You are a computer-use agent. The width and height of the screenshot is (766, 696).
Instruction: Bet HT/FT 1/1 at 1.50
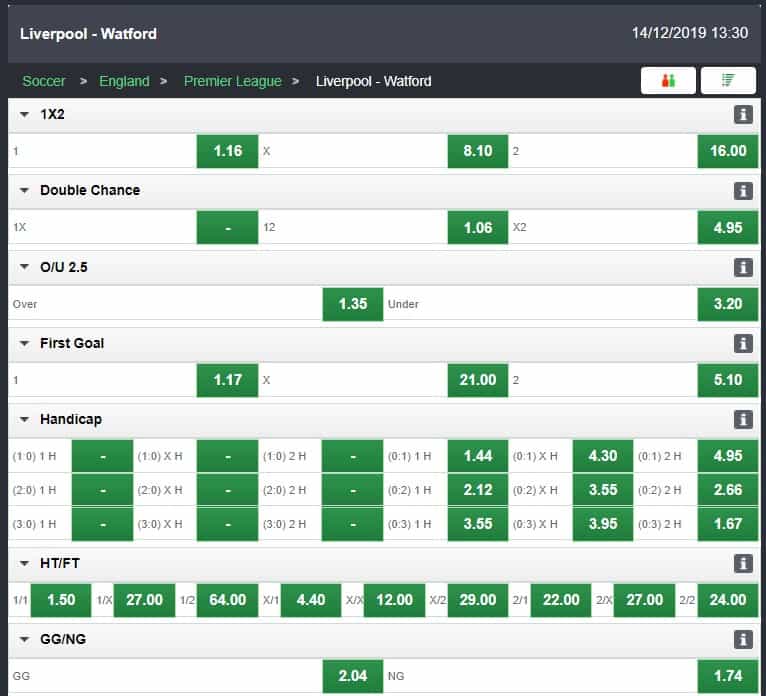point(61,600)
